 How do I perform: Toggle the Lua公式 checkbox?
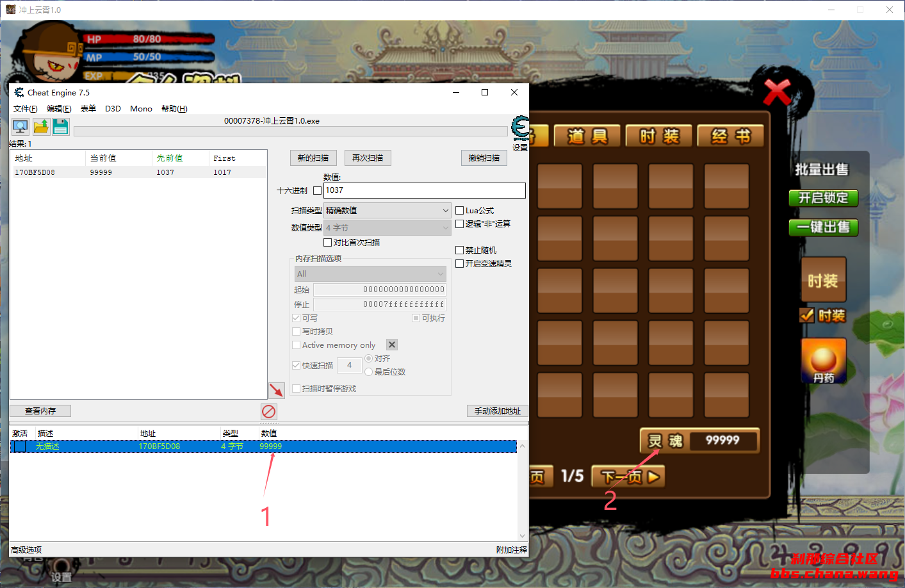[459, 211]
